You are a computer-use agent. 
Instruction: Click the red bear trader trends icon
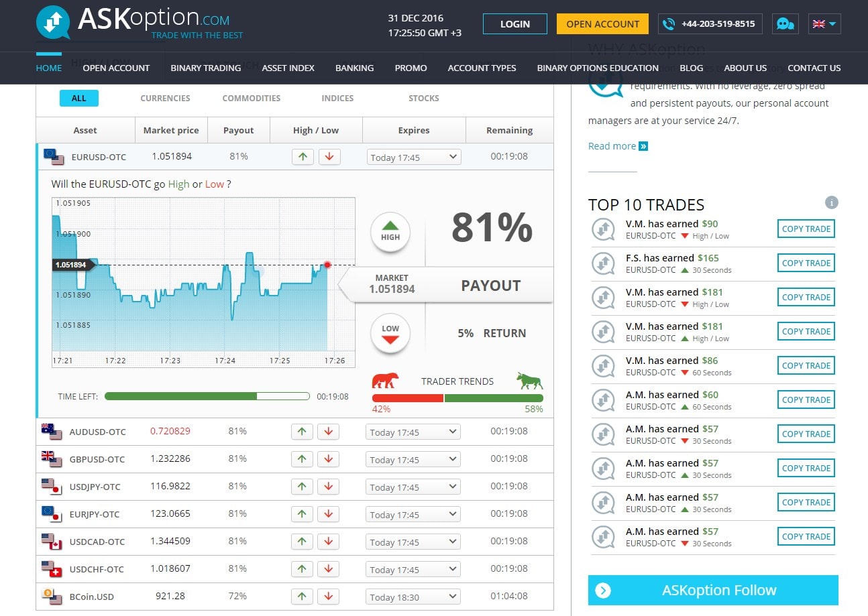[385, 381]
